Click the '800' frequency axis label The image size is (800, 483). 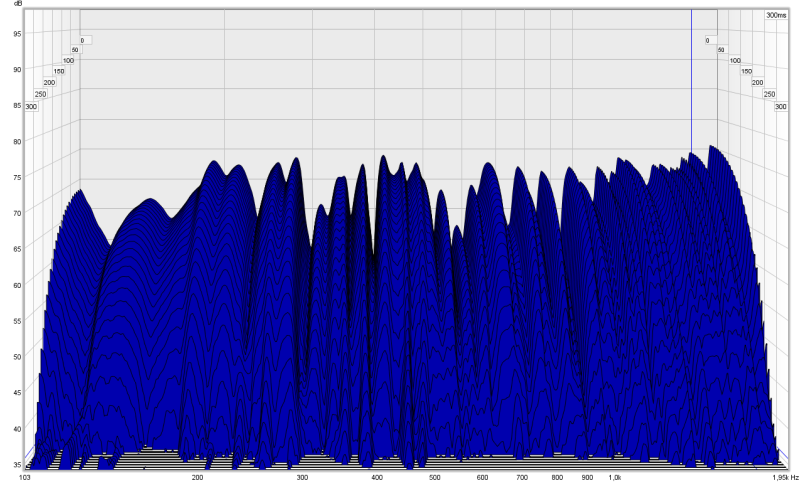pyautogui.click(x=557, y=478)
